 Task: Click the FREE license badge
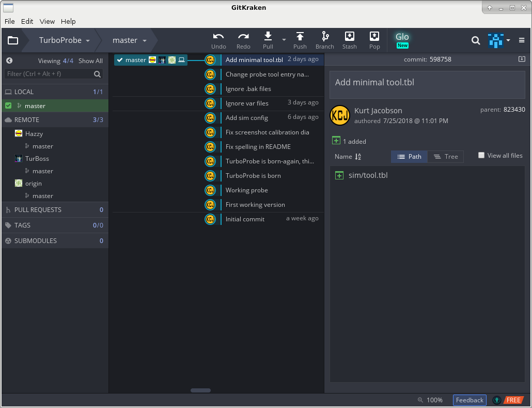[x=514, y=400]
